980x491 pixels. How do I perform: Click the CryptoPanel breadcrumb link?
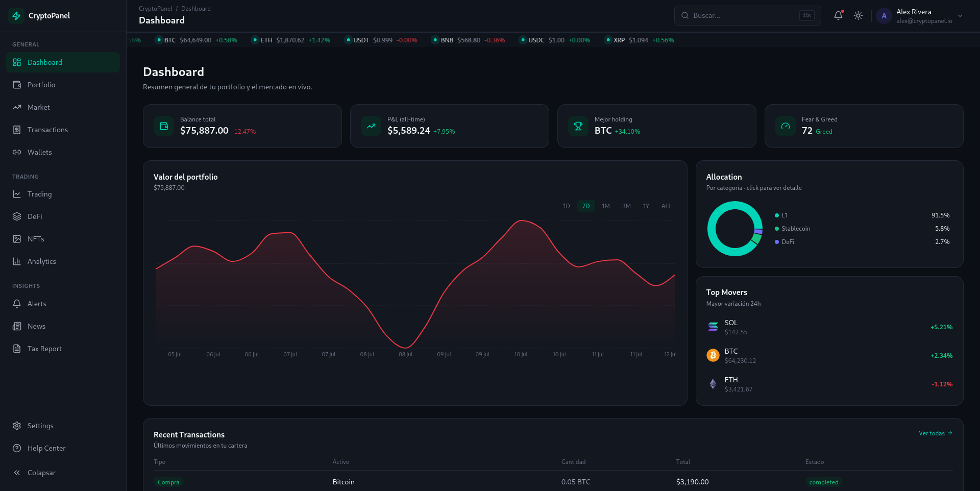pyautogui.click(x=156, y=9)
